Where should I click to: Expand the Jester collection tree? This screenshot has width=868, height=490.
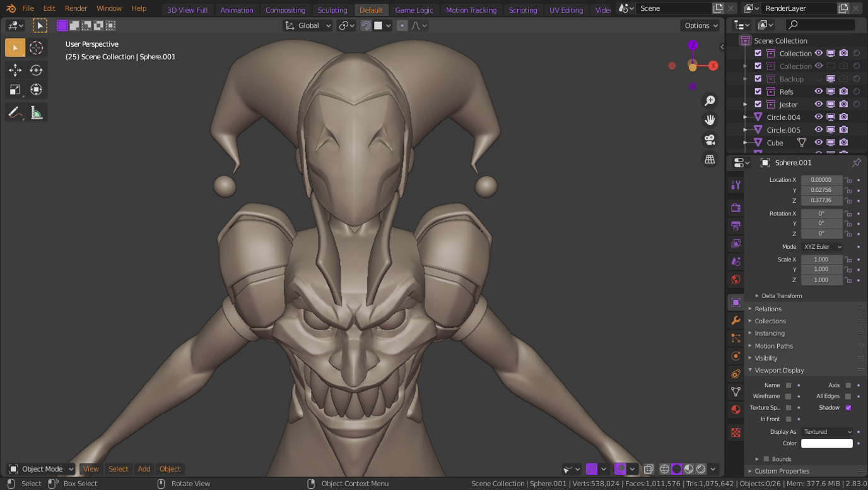point(745,105)
